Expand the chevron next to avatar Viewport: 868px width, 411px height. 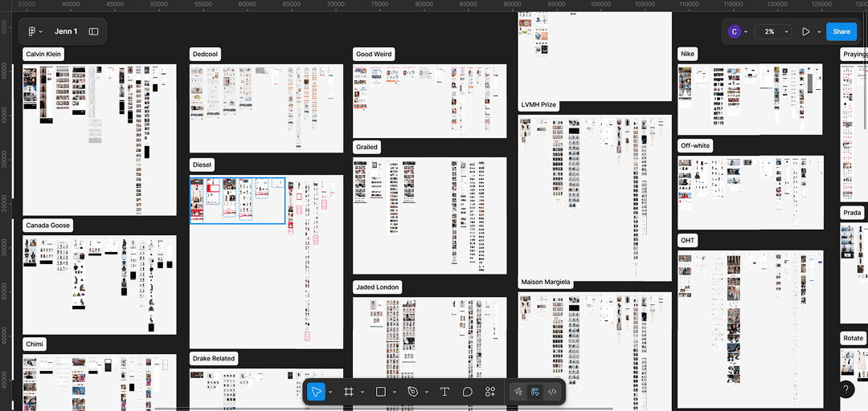pos(746,31)
